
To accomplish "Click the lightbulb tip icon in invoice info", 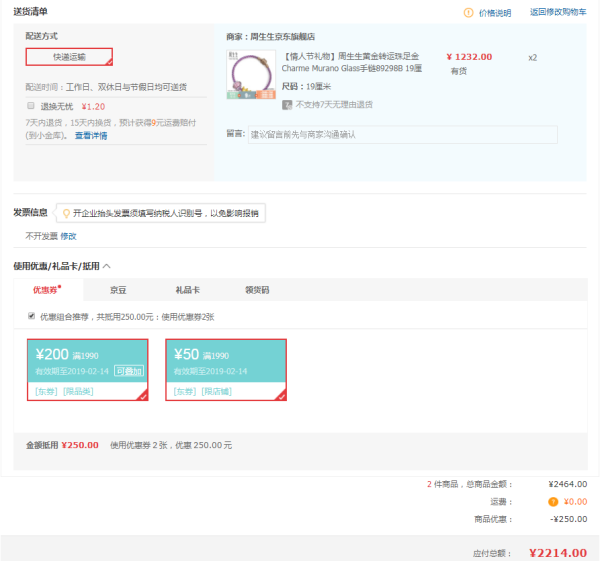I will pyautogui.click(x=66, y=213).
